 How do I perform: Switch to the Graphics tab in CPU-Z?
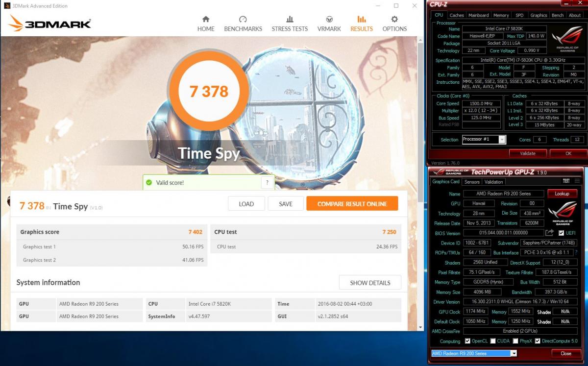(x=539, y=15)
